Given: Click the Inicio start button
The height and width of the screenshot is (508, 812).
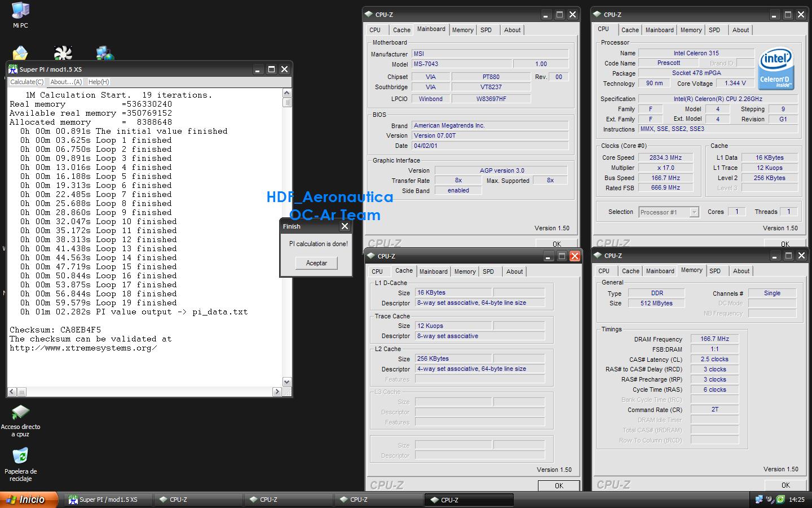Looking at the screenshot, I should tap(29, 500).
